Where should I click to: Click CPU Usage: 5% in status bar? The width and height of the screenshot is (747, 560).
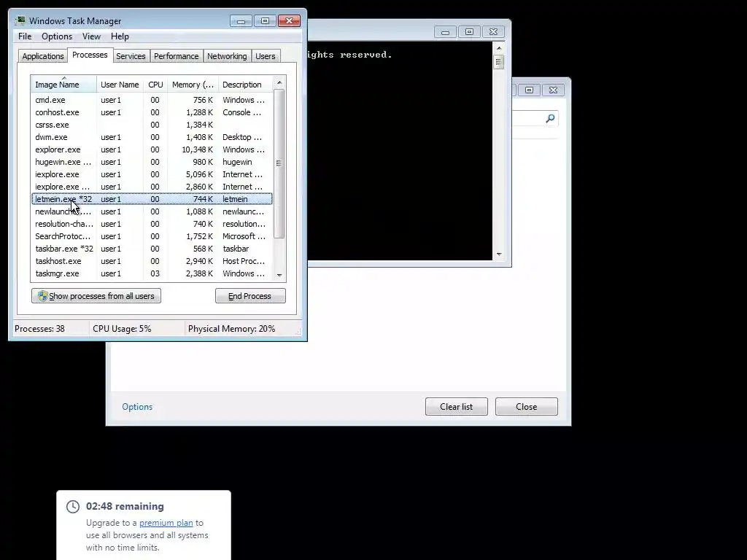[122, 329]
